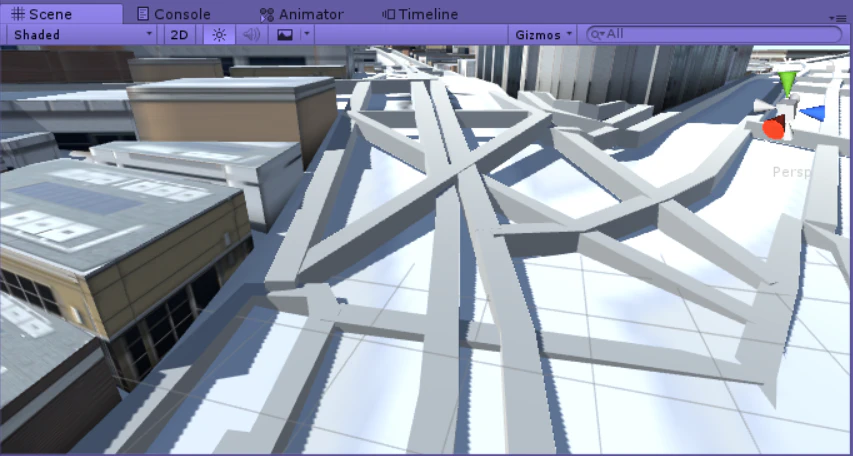The height and width of the screenshot is (456, 853).
Task: Click the scene search field
Action: (713, 34)
